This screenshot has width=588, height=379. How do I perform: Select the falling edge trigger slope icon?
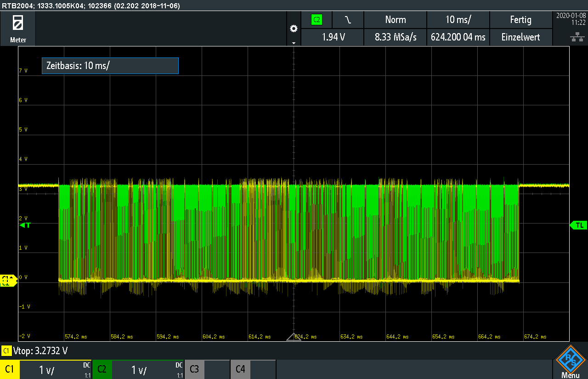pos(348,20)
